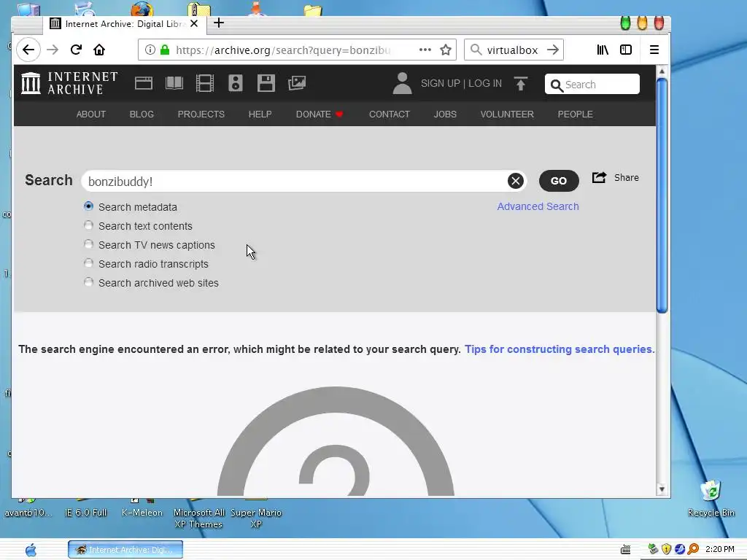Open the BLOG menu item

coord(142,114)
